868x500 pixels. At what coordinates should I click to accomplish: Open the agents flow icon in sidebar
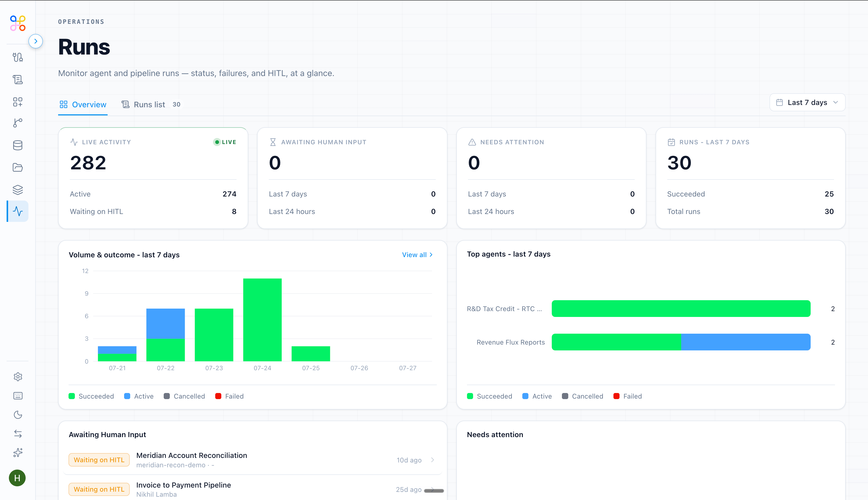pos(18,57)
